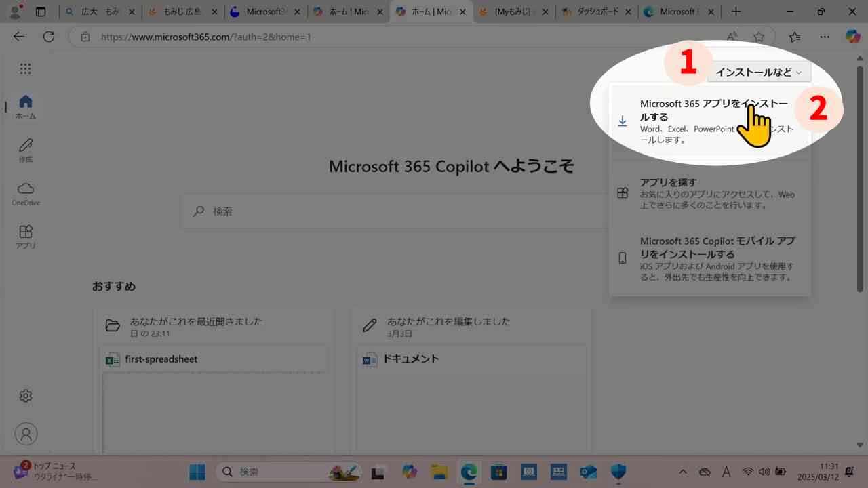This screenshot has height=488, width=868.
Task: Click the IME input mode A indicator
Action: 726,472
